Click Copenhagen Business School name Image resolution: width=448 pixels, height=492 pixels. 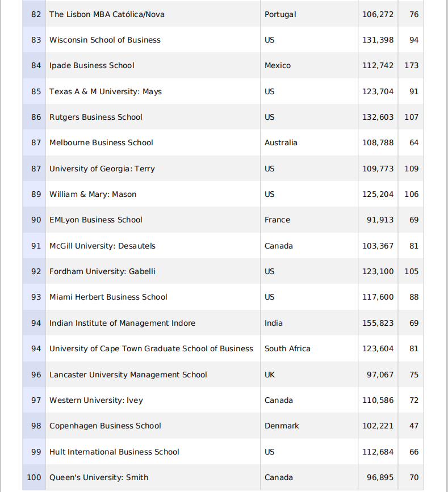[105, 426]
